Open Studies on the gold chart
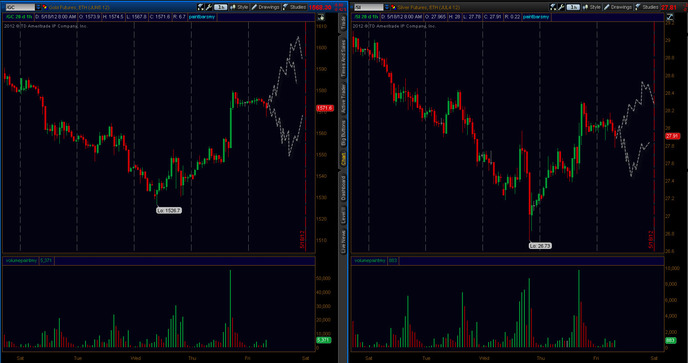 [x=294, y=7]
